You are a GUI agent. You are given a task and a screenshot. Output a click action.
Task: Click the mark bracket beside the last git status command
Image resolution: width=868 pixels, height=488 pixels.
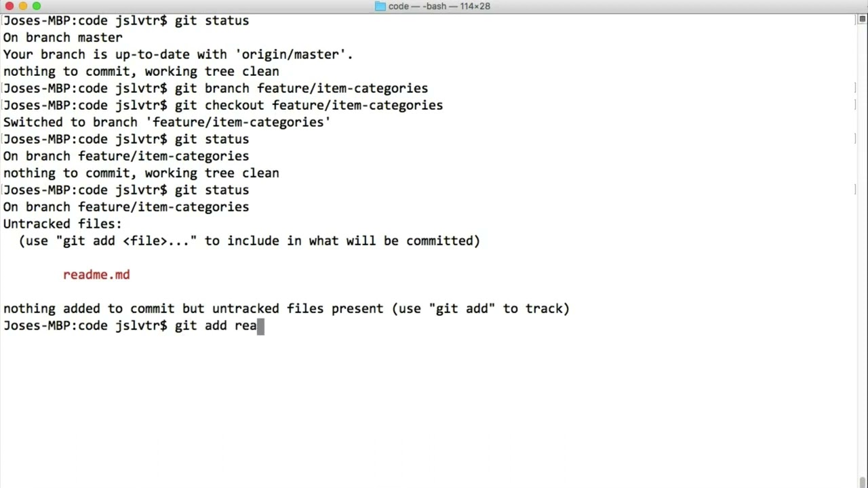point(855,190)
